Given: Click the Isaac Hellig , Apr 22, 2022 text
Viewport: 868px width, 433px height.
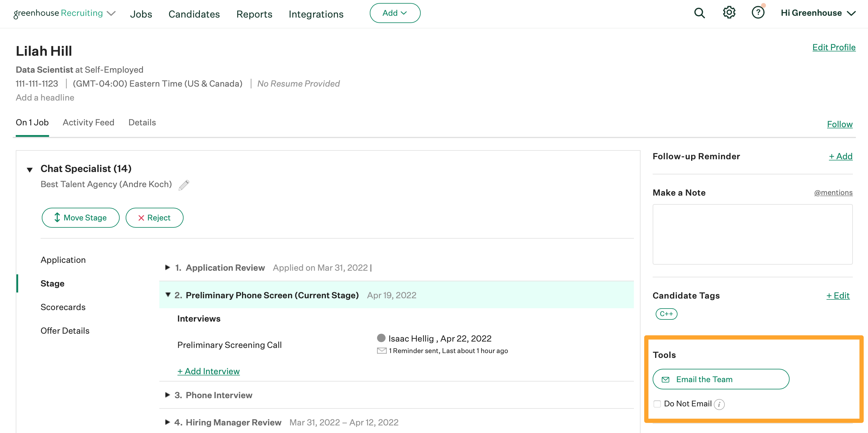Looking at the screenshot, I should coord(440,338).
